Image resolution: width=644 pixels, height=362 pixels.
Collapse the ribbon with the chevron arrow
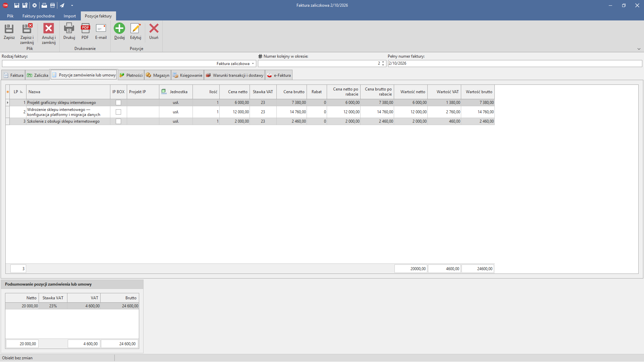pyautogui.click(x=639, y=49)
